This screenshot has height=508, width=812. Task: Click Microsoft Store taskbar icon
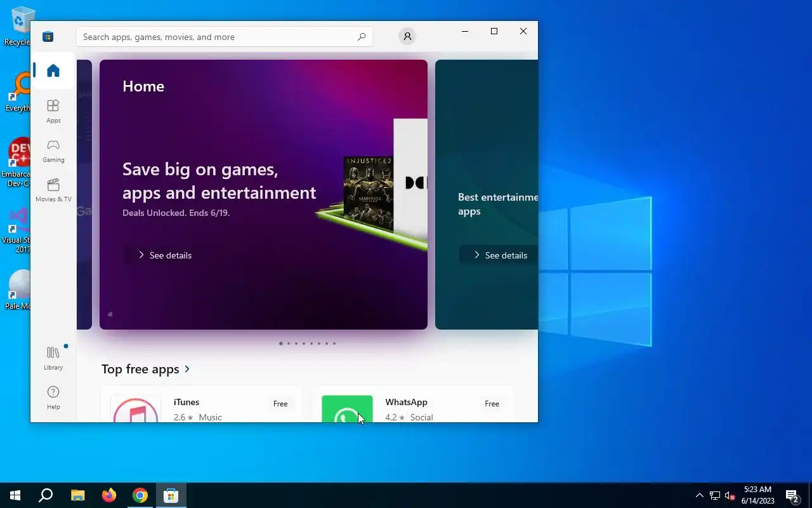pos(171,495)
